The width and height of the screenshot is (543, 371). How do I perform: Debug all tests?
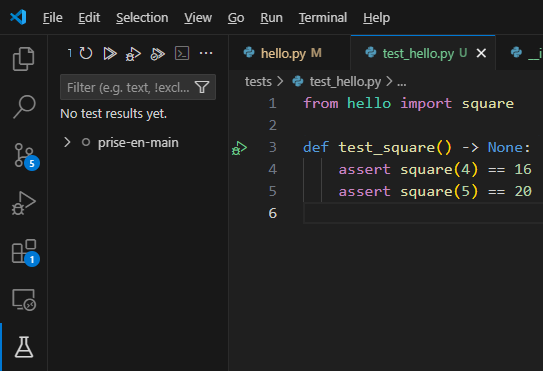(x=133, y=54)
